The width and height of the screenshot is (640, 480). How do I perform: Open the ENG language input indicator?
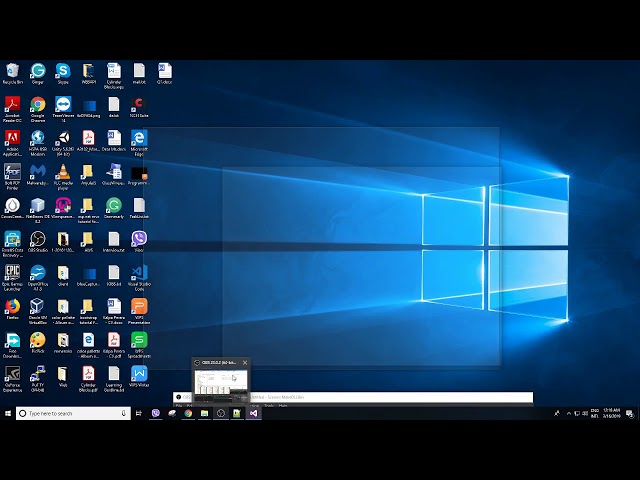[x=595, y=413]
